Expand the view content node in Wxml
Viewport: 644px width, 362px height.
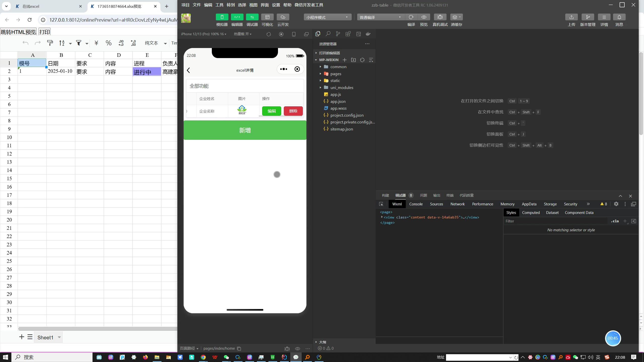click(382, 217)
